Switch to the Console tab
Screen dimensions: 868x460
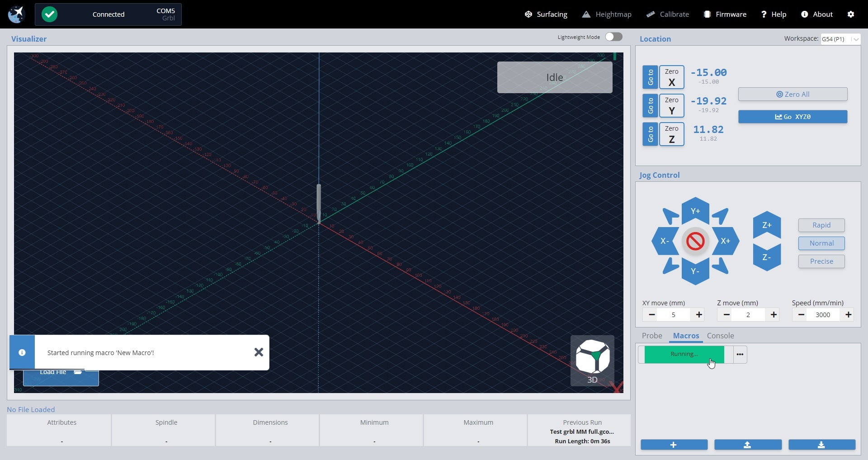tap(720, 336)
